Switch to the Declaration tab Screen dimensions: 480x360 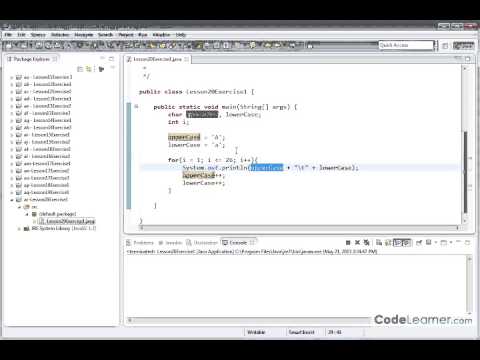pyautogui.click(x=202, y=243)
